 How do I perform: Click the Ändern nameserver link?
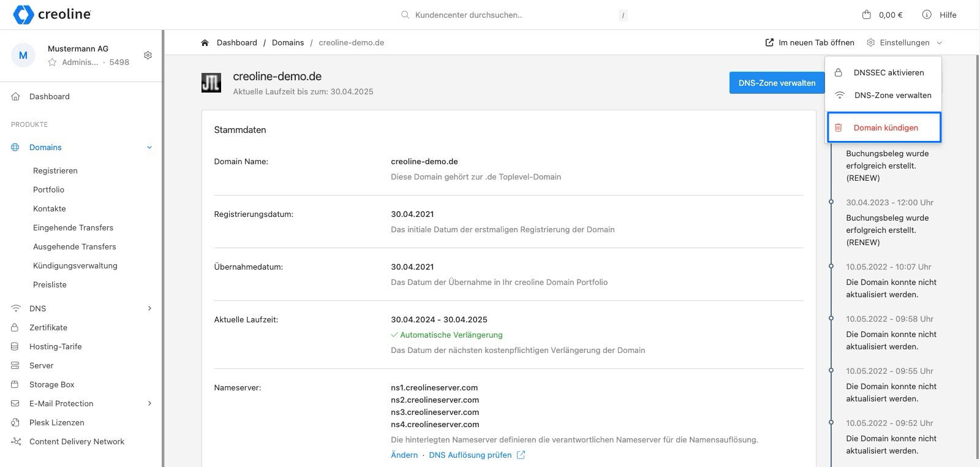tap(404, 455)
